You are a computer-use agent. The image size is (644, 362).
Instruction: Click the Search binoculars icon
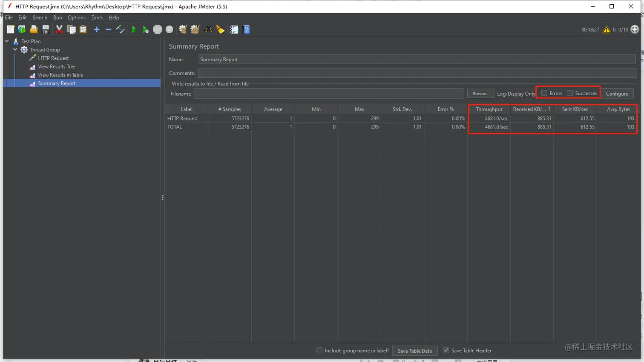pyautogui.click(x=209, y=29)
